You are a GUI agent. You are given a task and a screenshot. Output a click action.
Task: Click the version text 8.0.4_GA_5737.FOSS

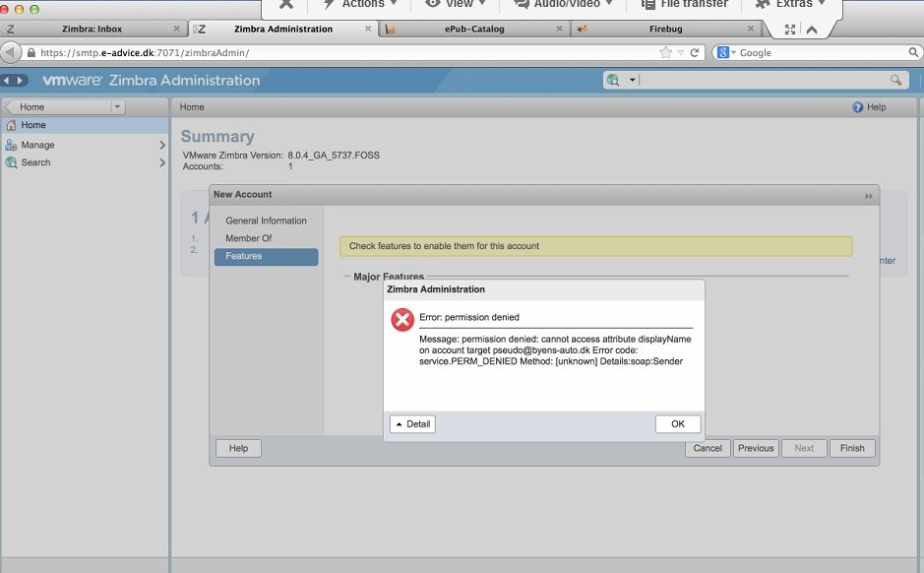(x=334, y=155)
